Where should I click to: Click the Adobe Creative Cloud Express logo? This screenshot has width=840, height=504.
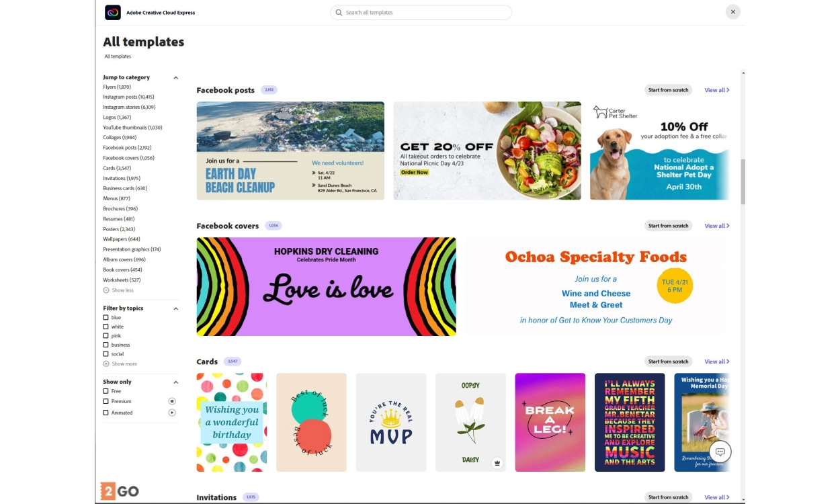coord(113,12)
